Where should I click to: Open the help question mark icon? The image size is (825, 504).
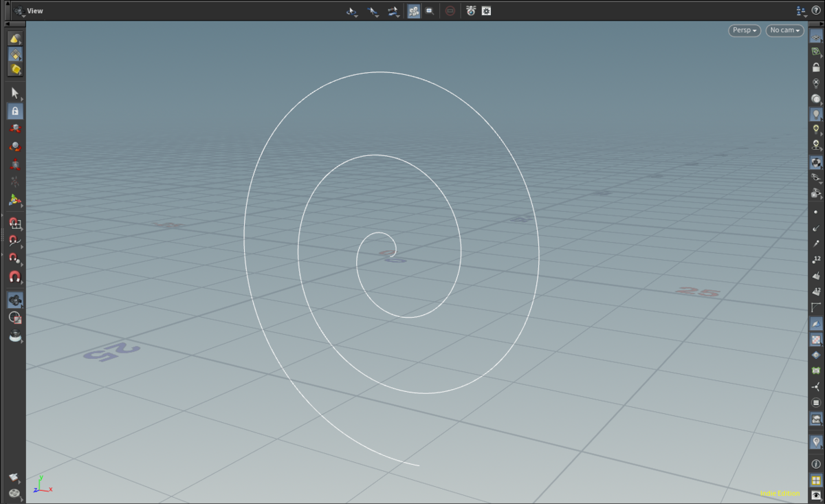[815, 11]
